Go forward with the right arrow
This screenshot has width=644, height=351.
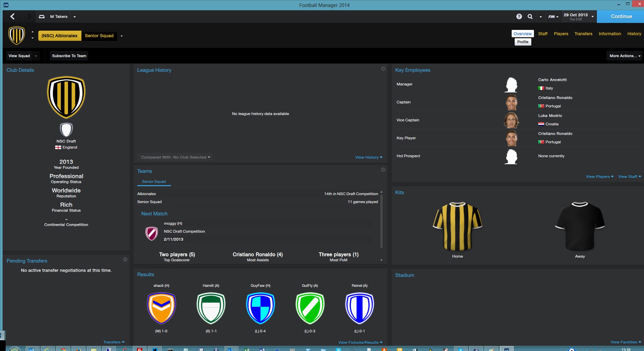(x=29, y=16)
